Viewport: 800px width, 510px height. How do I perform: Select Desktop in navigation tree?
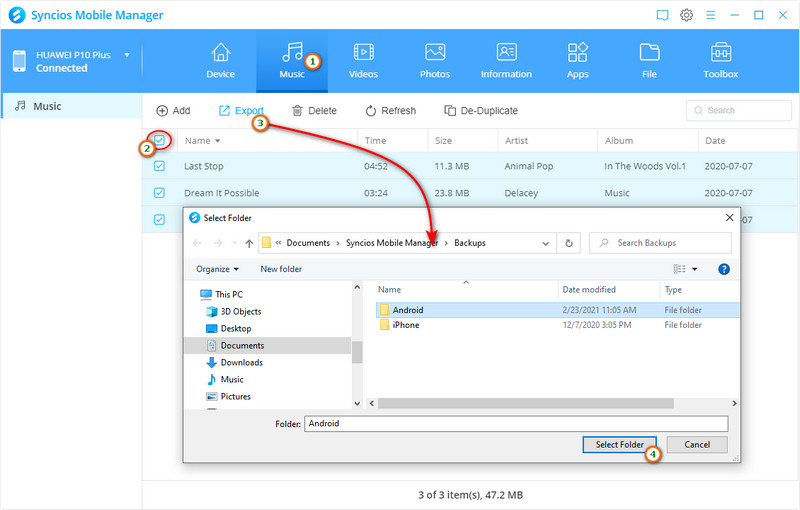click(x=229, y=328)
